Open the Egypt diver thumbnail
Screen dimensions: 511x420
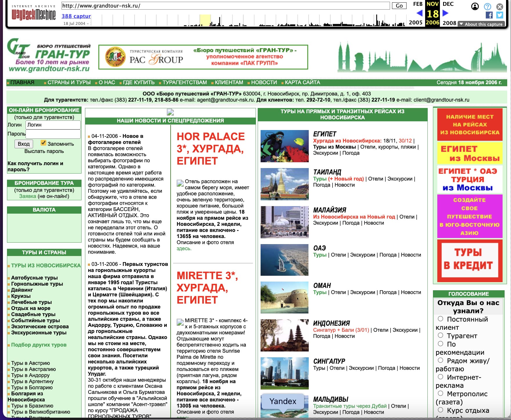(285, 146)
